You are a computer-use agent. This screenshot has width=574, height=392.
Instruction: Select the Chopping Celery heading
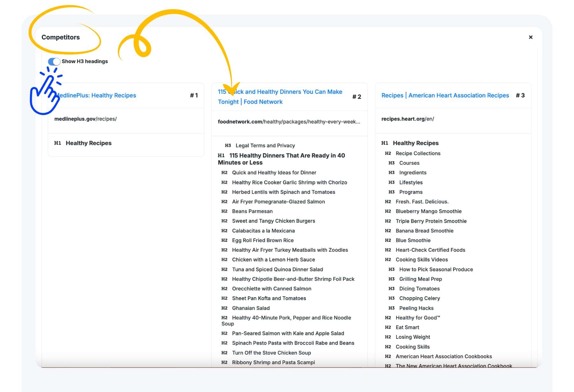coord(420,298)
